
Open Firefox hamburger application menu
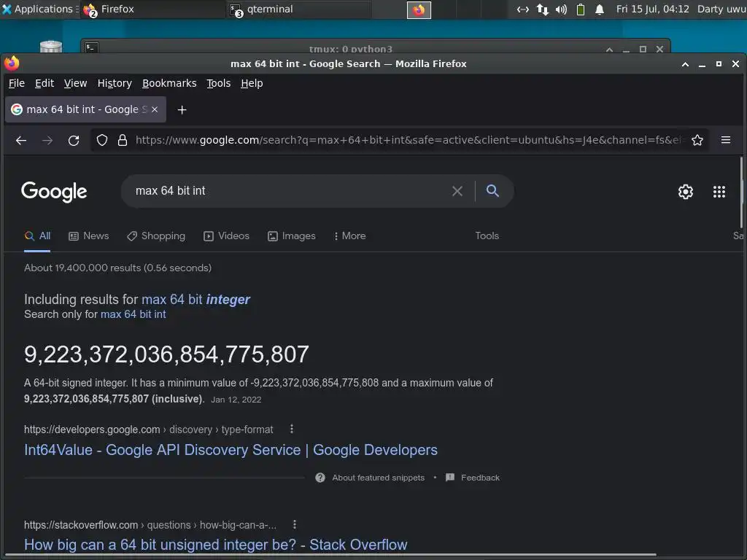pos(726,140)
